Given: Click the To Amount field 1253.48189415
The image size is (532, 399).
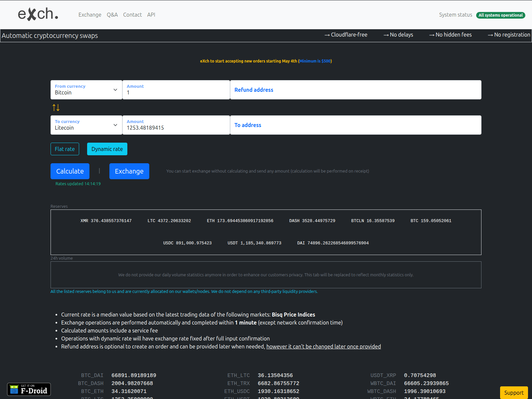Looking at the screenshot, I should click(x=176, y=125).
